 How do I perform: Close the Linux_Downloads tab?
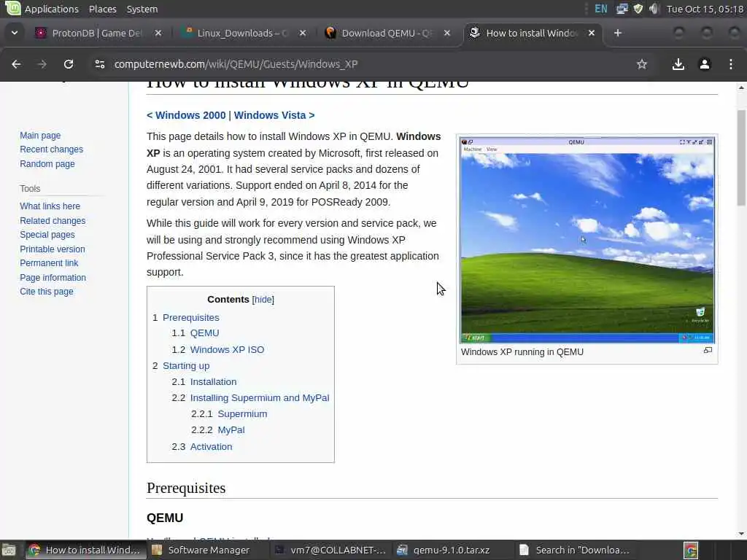[303, 33]
